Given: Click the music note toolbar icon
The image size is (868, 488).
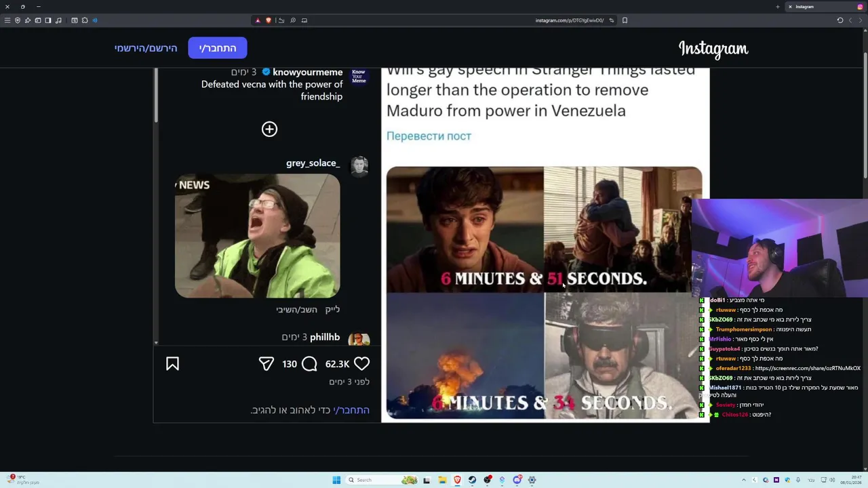Looking at the screenshot, I should pos(58,20).
